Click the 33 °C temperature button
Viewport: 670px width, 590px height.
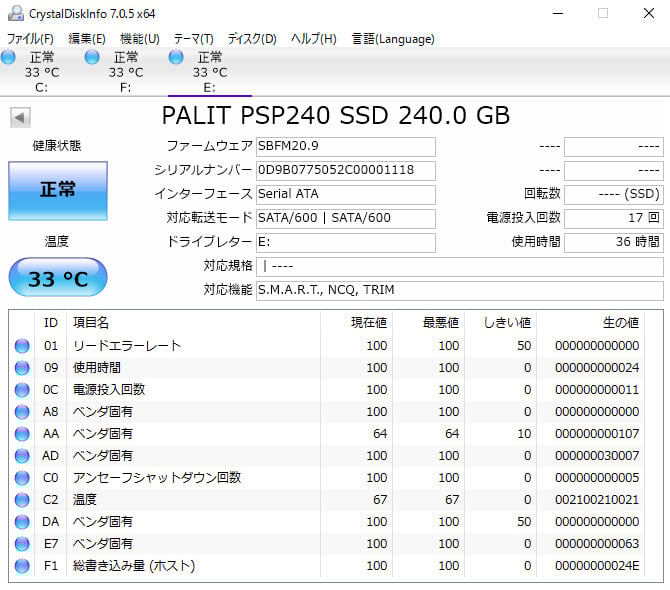58,277
